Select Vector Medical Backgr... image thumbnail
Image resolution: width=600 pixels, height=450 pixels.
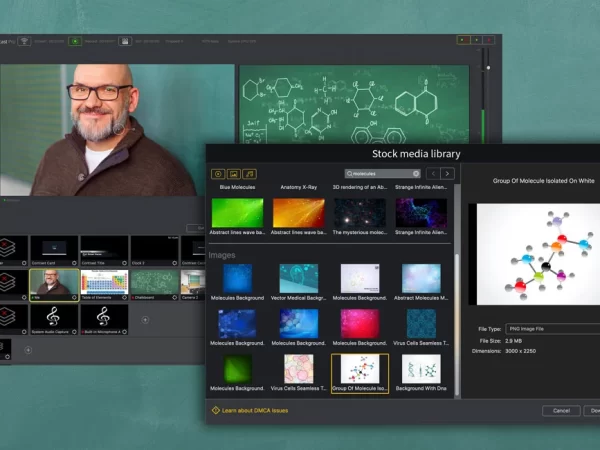[x=298, y=279]
